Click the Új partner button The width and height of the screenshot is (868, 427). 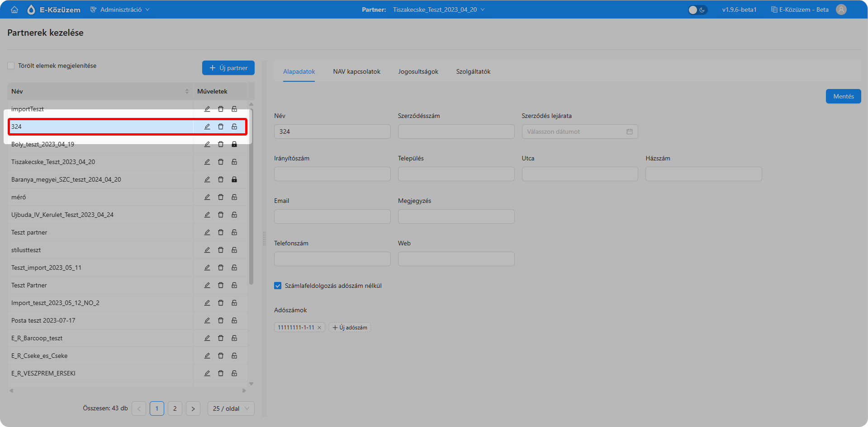pyautogui.click(x=228, y=68)
